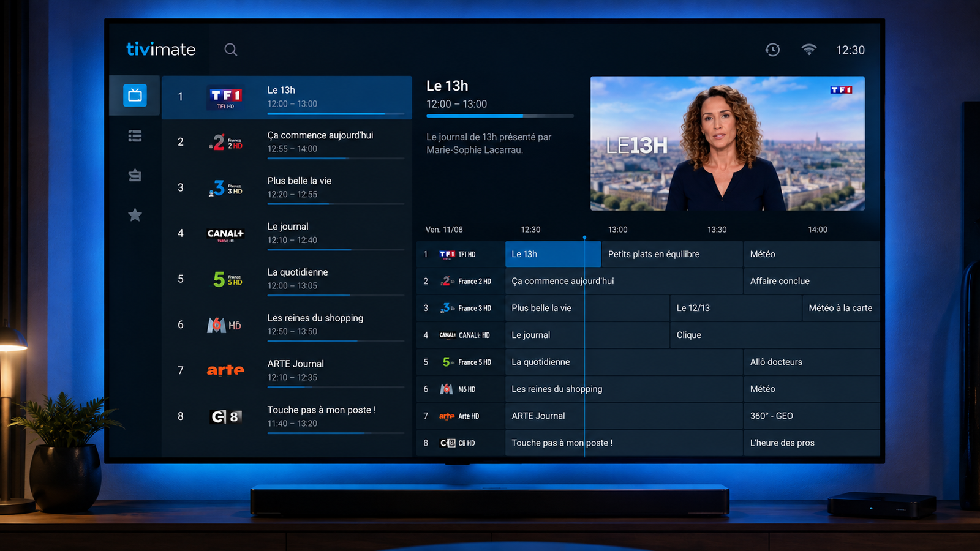The image size is (980, 551).
Task: Select Le 12/13 program
Action: (736, 308)
